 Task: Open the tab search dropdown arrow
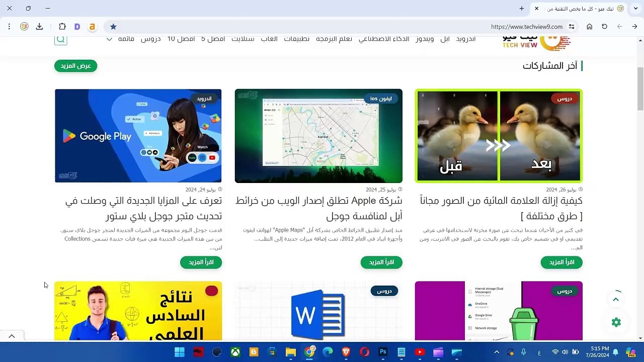point(635,9)
